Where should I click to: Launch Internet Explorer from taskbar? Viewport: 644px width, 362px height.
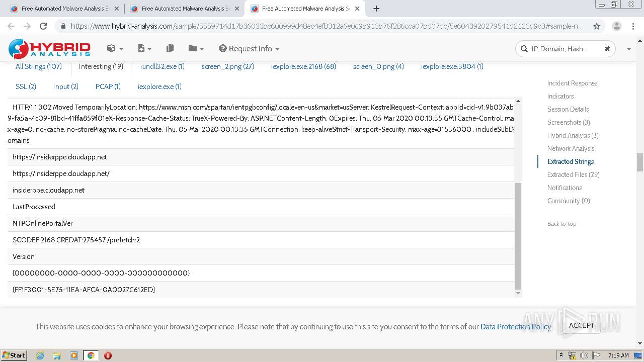40,355
